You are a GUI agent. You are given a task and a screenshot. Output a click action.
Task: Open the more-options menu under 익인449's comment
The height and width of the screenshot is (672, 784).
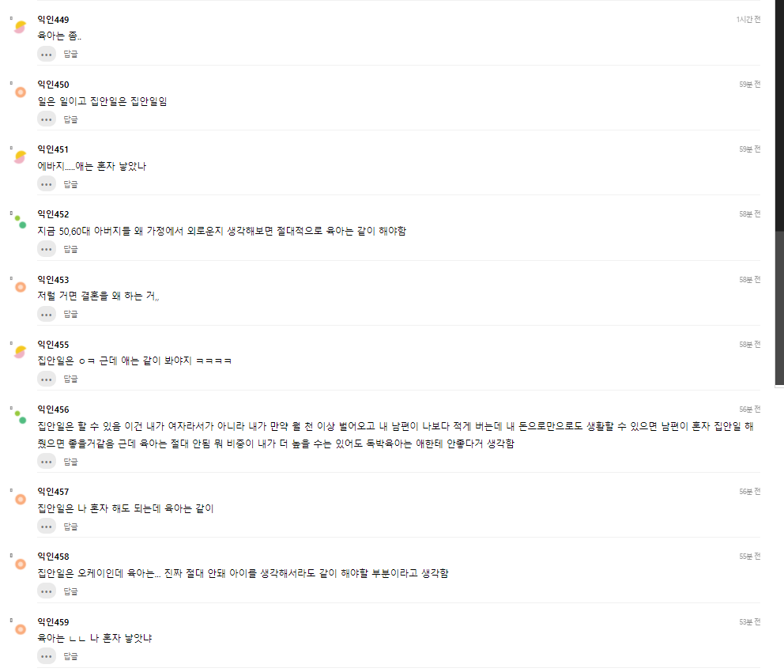click(47, 54)
